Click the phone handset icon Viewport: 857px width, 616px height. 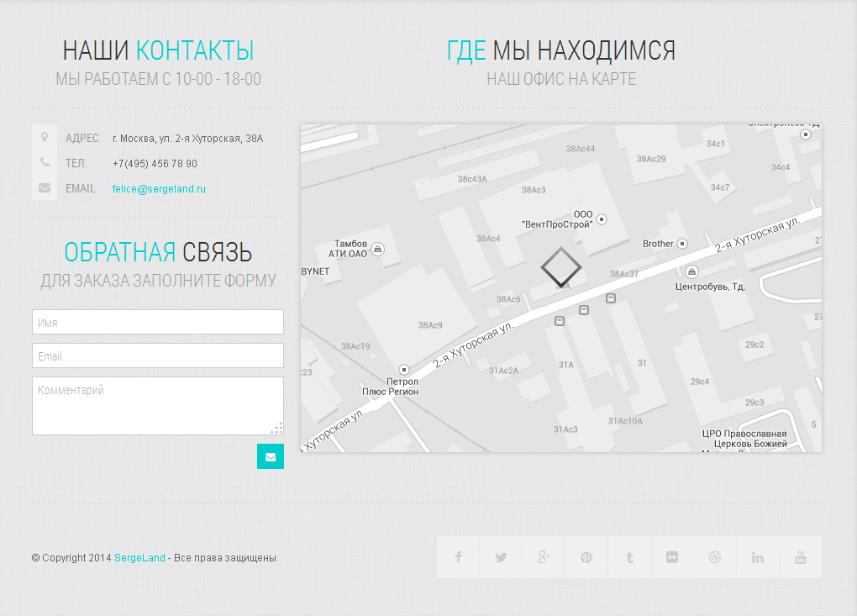tap(45, 162)
